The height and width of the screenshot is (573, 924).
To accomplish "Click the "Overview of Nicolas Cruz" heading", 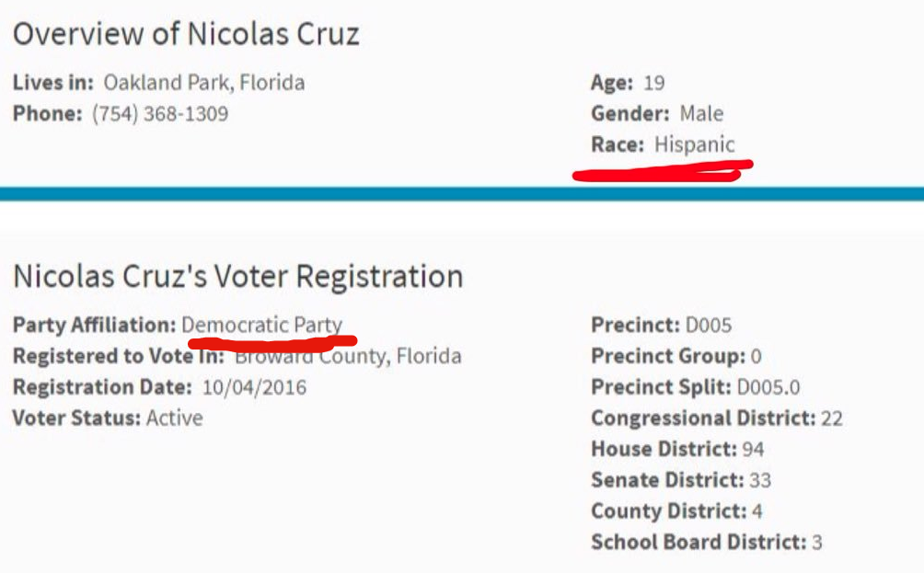I will 186,34.
